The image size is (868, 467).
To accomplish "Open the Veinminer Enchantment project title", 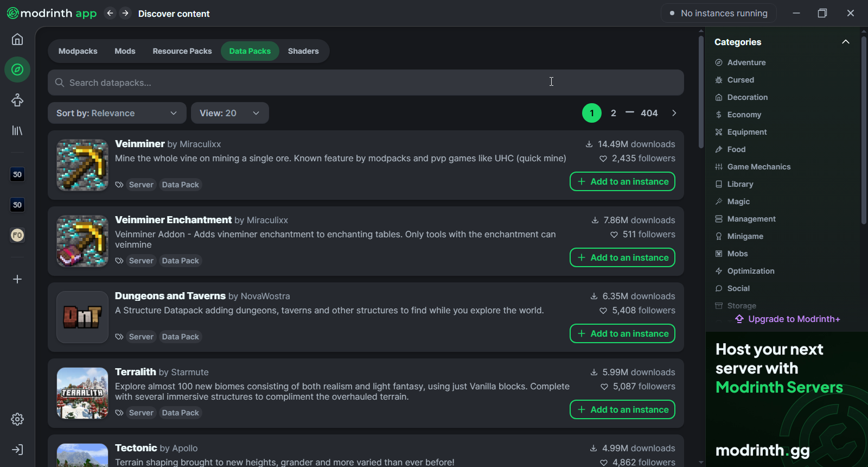I will 173,220.
